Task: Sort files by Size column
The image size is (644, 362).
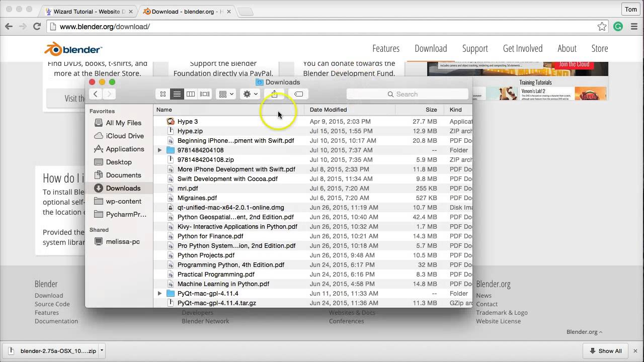Action: click(x=419, y=110)
